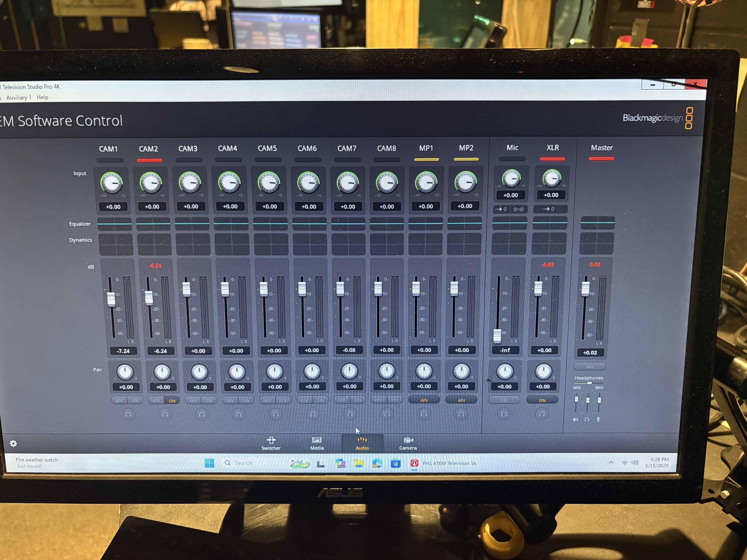Open the Master Equalizer panel
Screen dimensions: 747x560
point(597,223)
